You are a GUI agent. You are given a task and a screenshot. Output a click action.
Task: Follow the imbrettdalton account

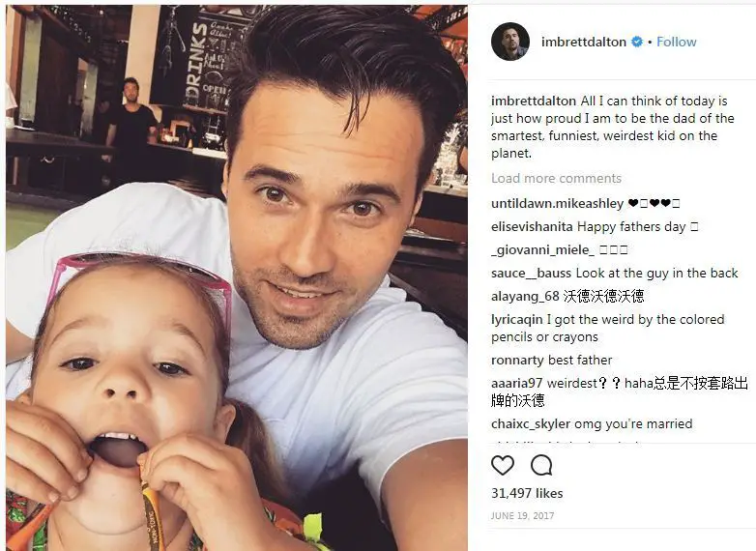point(676,42)
